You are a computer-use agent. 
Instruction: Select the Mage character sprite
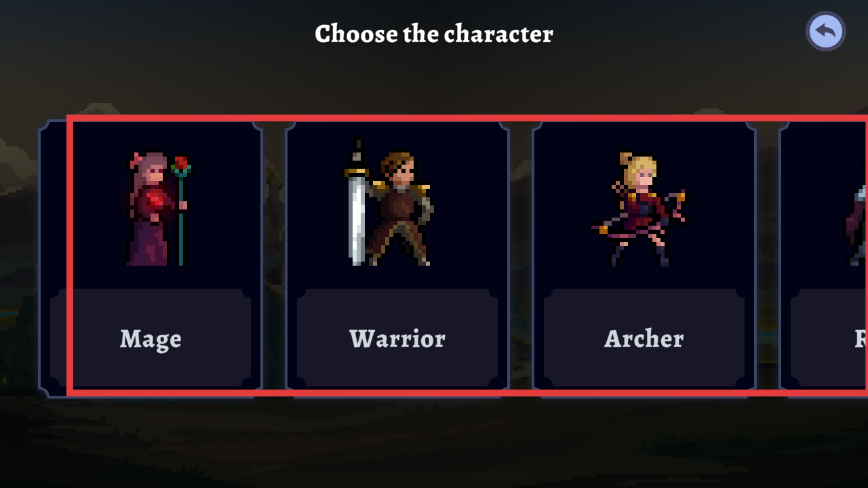159,209
